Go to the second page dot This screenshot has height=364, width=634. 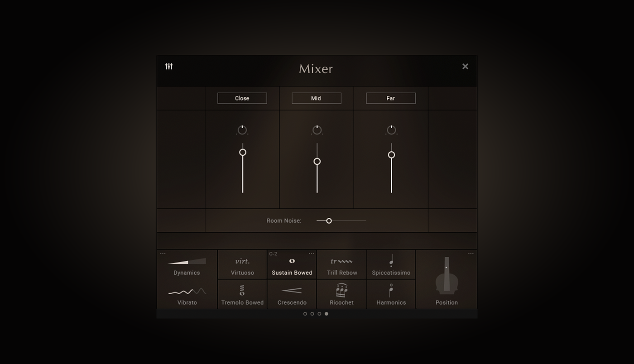(312, 314)
